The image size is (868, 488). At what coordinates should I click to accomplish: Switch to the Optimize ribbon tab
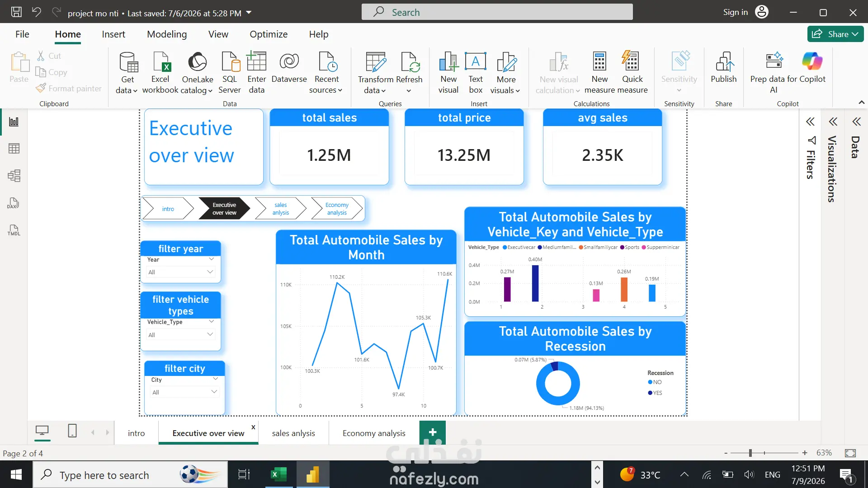(269, 34)
